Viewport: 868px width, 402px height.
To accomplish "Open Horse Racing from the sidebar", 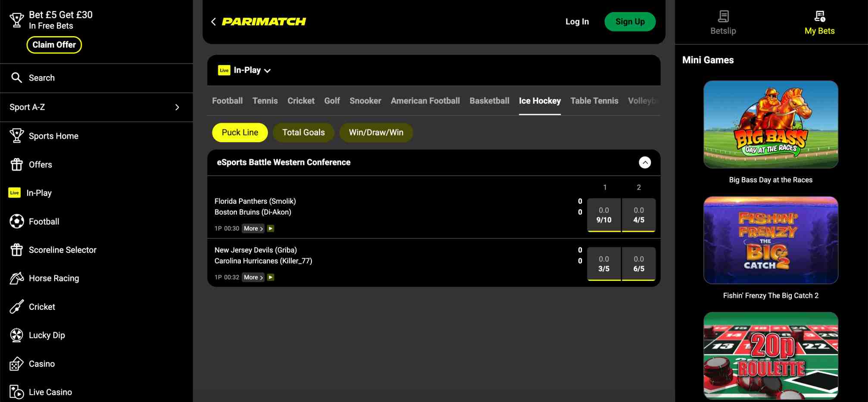I will [16, 278].
